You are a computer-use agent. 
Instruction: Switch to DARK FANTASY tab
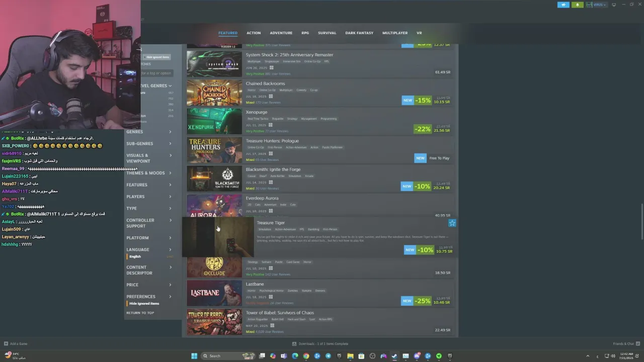tap(359, 33)
